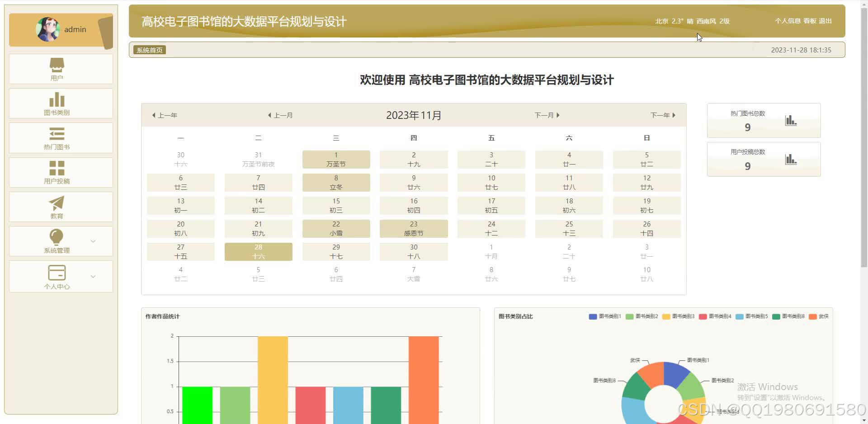Image resolution: width=868 pixels, height=424 pixels.
Task: Click the chart icon on 用户投稿总数 card
Action: point(791,159)
